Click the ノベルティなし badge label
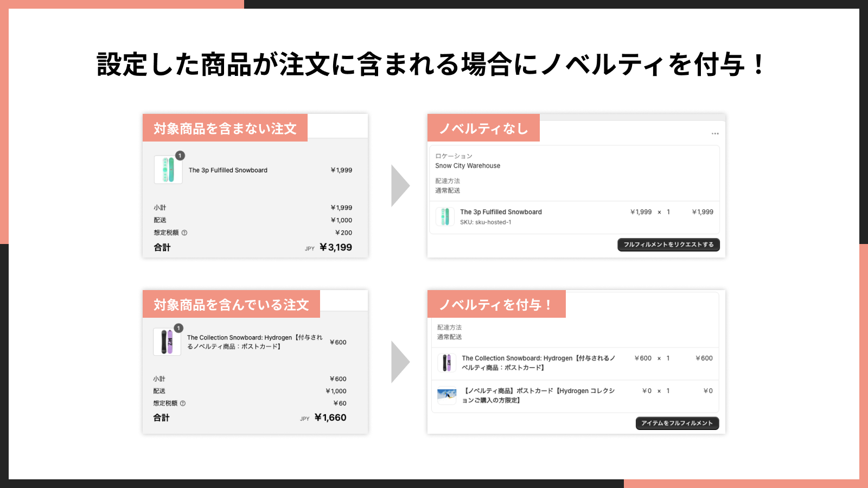The width and height of the screenshot is (868, 488). pos(483,128)
